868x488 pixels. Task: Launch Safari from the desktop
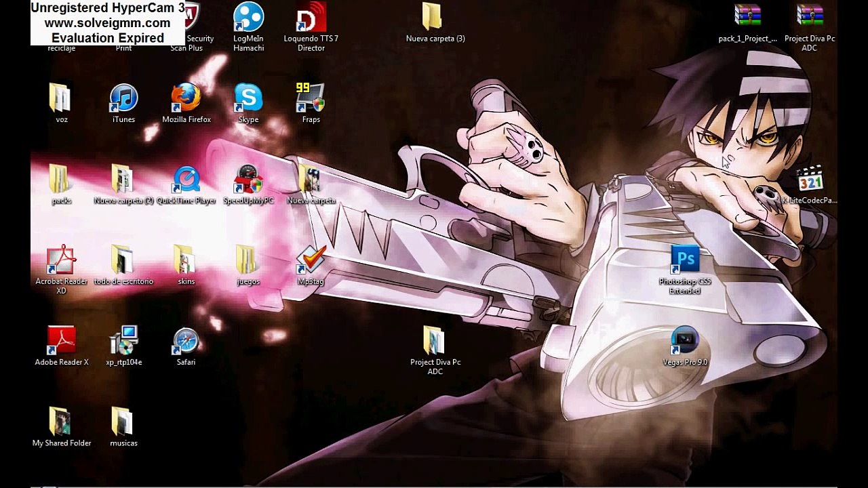pos(186,340)
